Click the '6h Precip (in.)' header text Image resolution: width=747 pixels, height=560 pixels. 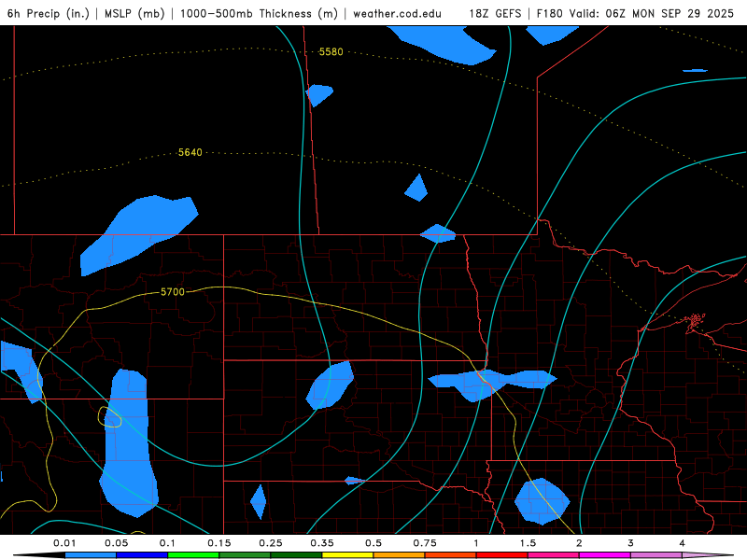[49, 13]
